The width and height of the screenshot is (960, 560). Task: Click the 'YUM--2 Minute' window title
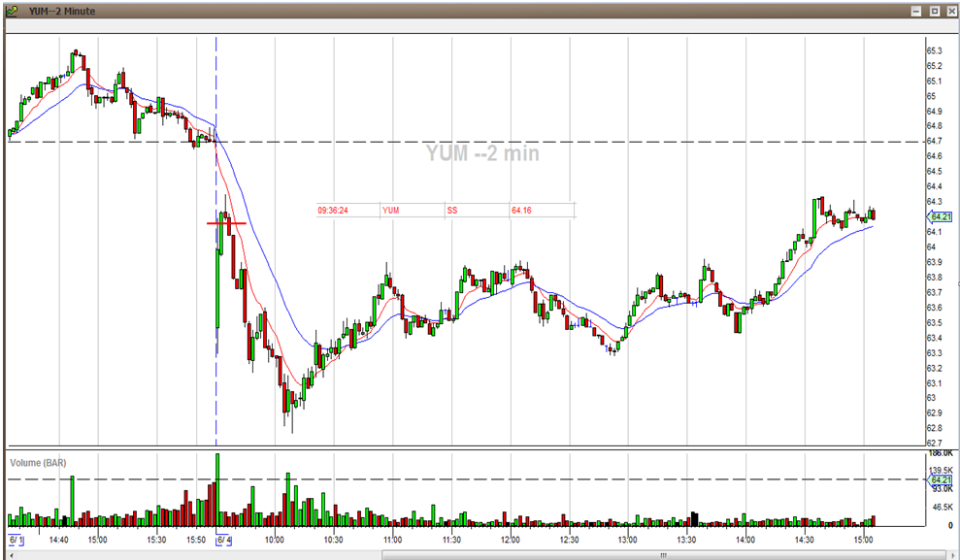point(62,11)
